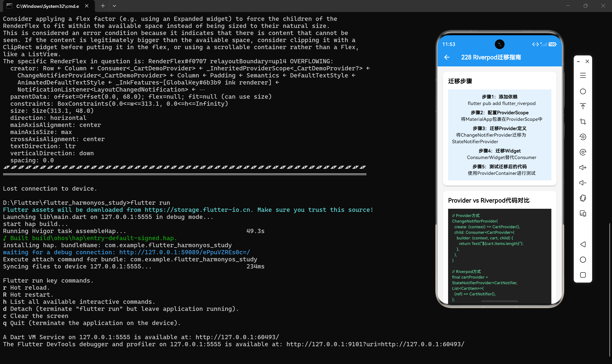Tap the phone gesture navigation bar handle
The height and width of the screenshot is (364, 612).
[x=500, y=301]
